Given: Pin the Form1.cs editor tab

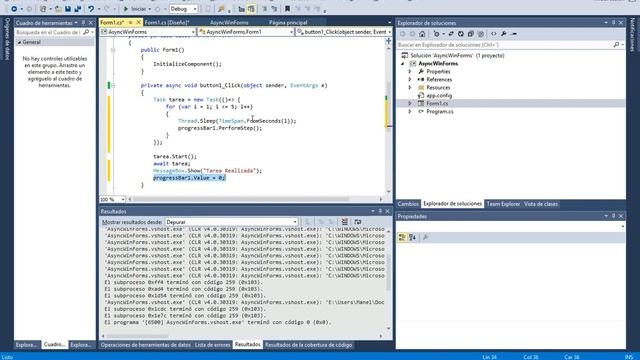Looking at the screenshot, I should click(x=131, y=22).
